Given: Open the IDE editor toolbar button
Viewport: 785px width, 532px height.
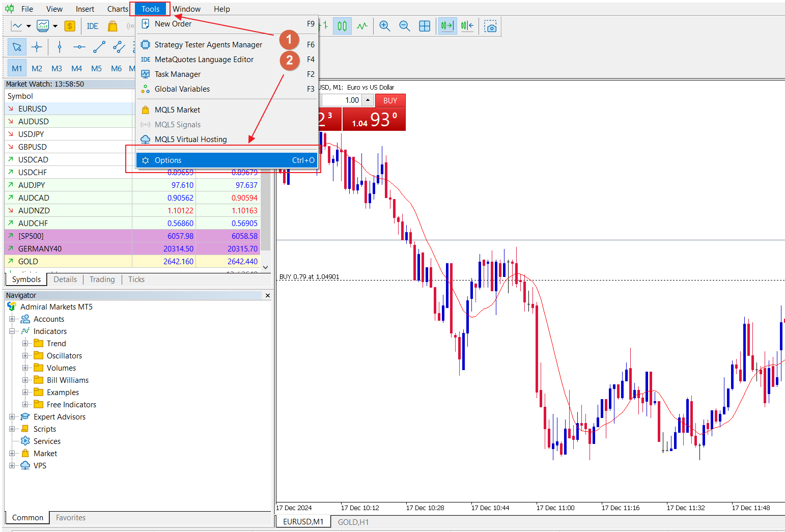Looking at the screenshot, I should pyautogui.click(x=93, y=26).
